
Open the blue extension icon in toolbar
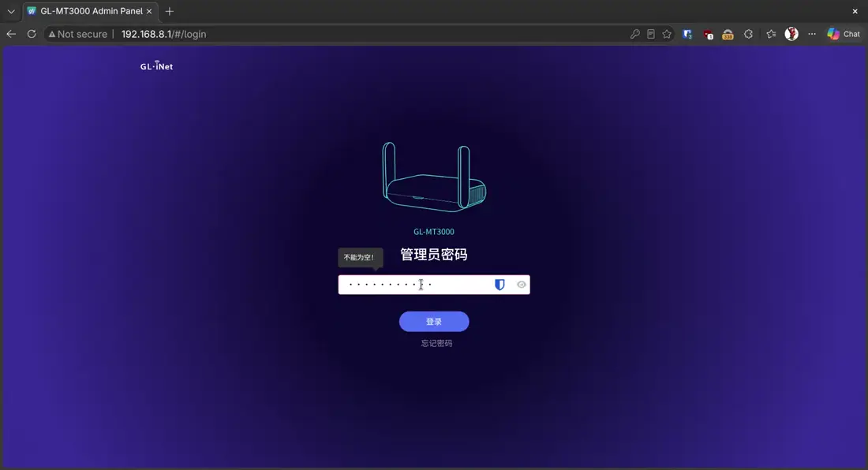point(687,34)
